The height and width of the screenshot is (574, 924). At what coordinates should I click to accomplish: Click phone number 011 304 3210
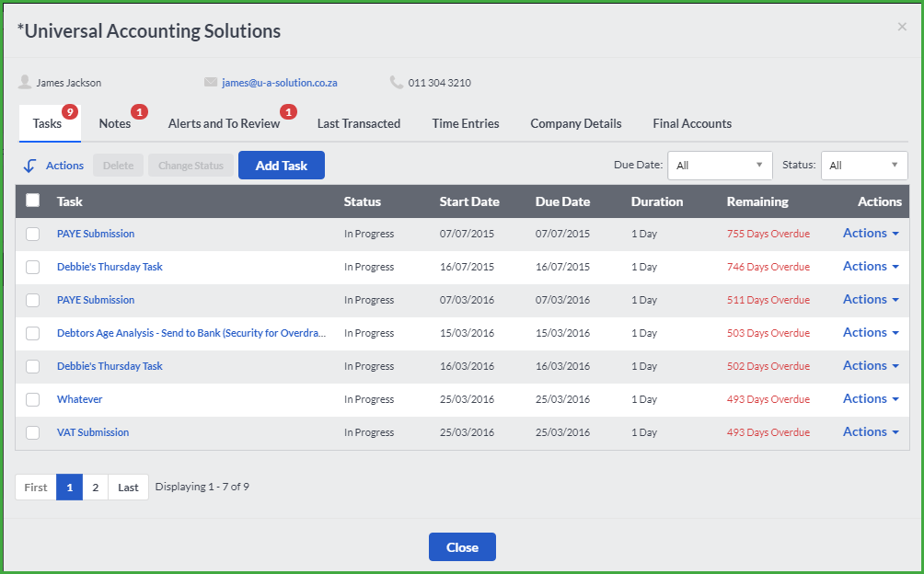point(440,83)
